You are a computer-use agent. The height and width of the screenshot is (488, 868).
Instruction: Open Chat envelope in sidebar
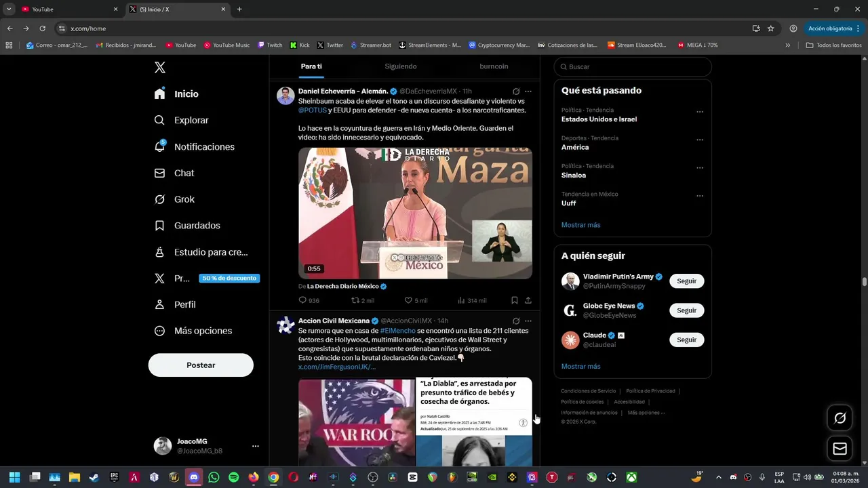(174, 173)
